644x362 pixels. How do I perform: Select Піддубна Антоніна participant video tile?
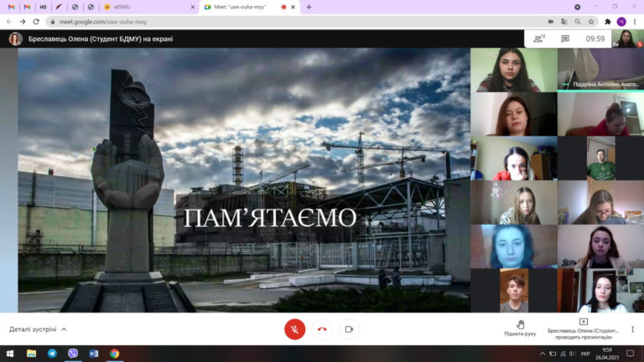point(600,70)
